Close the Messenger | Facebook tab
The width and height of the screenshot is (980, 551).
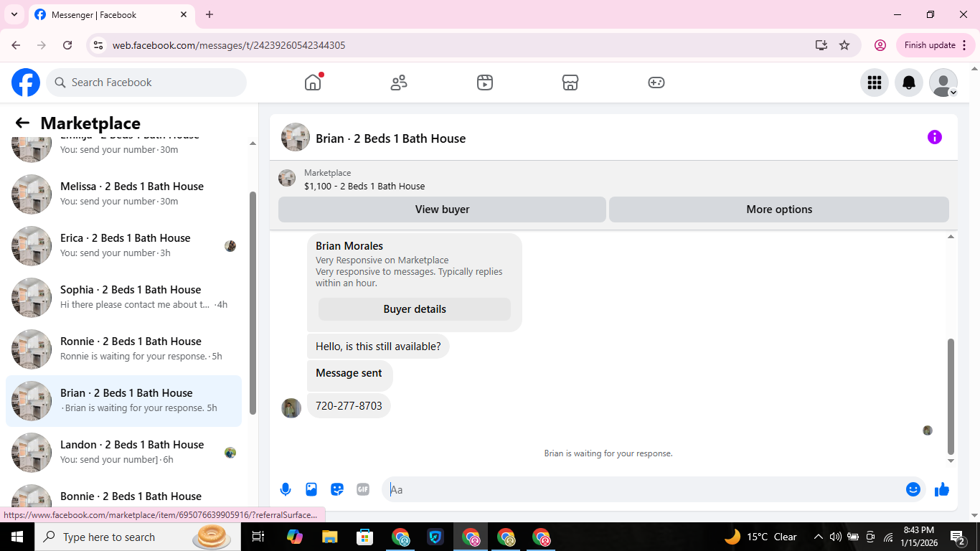(x=184, y=14)
